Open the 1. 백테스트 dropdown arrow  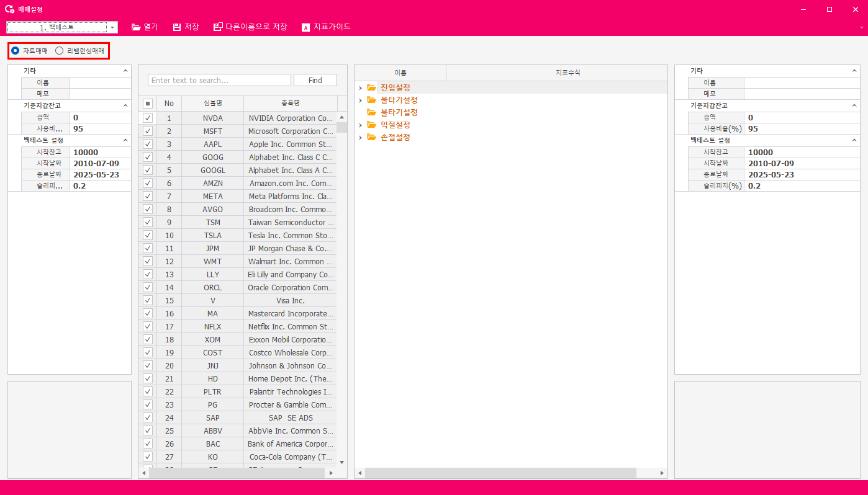(112, 27)
